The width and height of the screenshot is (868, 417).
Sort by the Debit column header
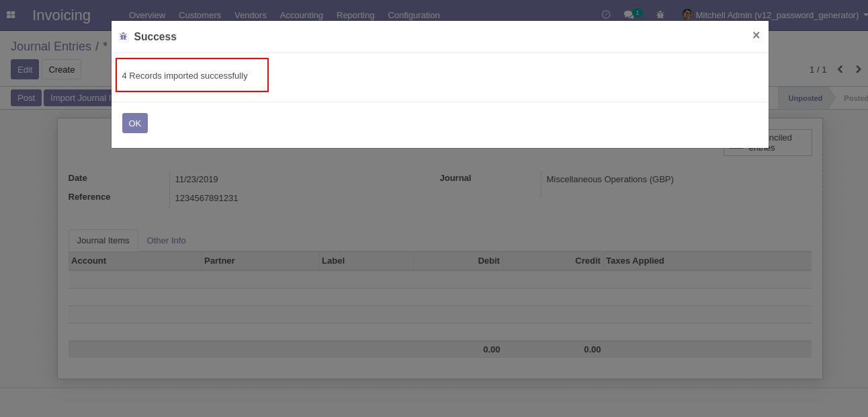(458, 260)
